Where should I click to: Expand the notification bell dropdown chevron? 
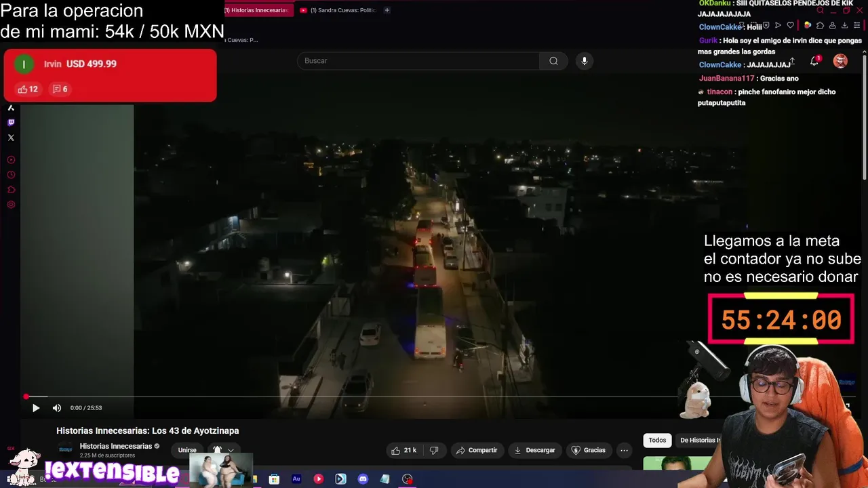tap(231, 450)
